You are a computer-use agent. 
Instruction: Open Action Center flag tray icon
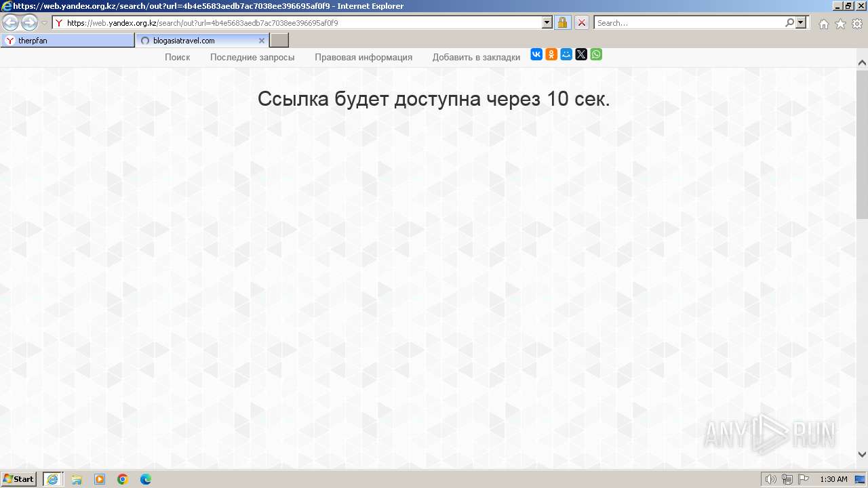coord(804,479)
